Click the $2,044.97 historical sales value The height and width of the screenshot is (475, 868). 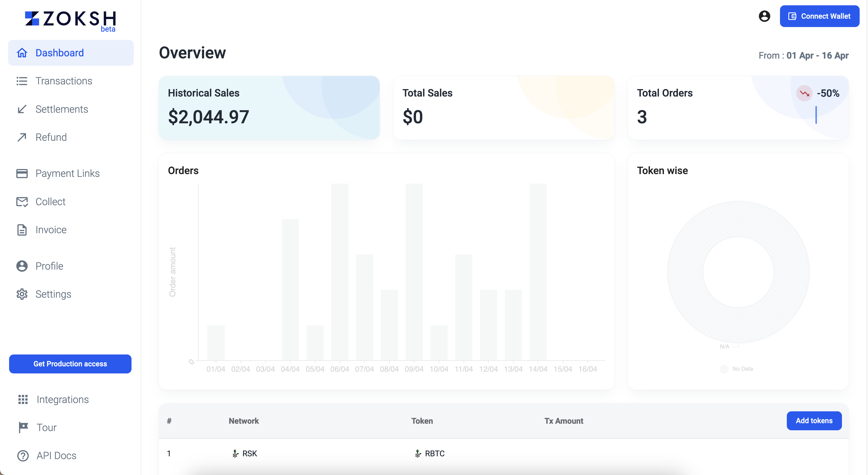coord(208,117)
